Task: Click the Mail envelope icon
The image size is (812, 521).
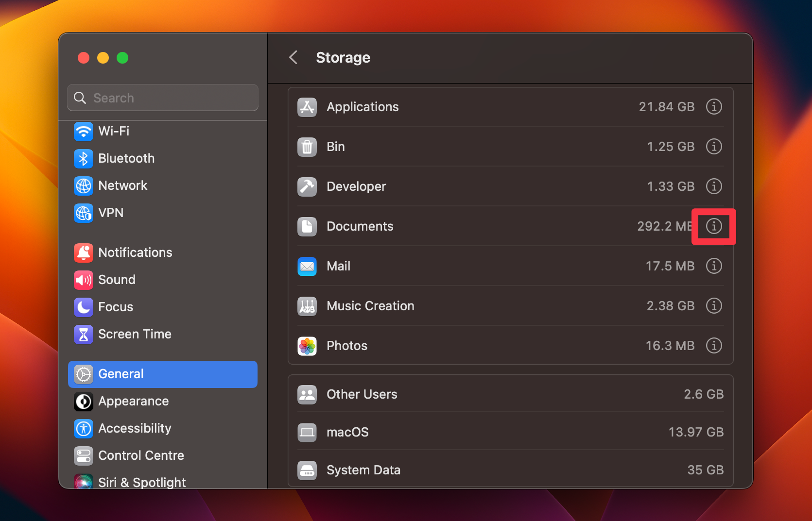Action: (307, 266)
